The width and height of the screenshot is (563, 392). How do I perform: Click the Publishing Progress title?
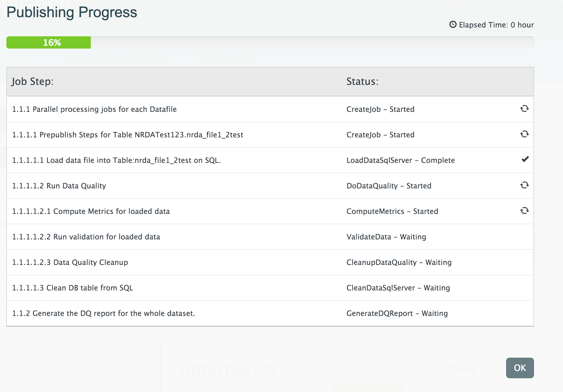(x=72, y=12)
